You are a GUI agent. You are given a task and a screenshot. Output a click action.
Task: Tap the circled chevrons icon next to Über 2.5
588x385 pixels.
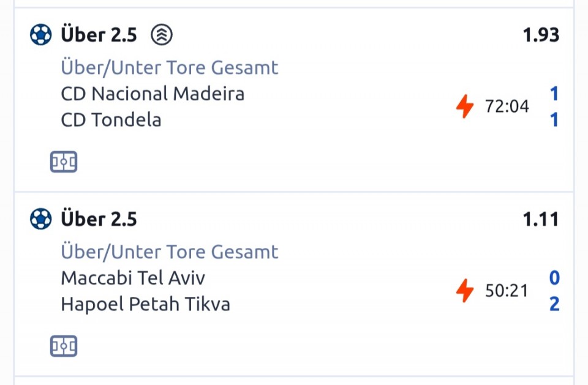point(162,35)
